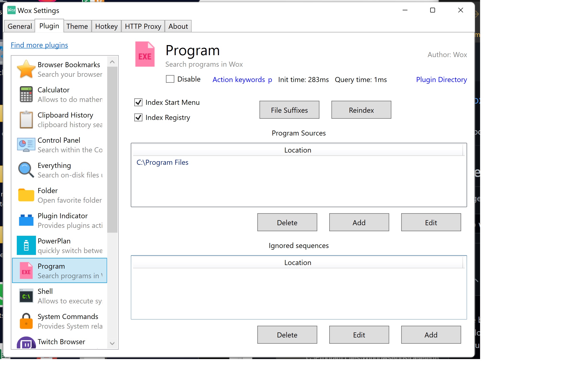Open the HTTP Proxy tab
This screenshot has width=588, height=372.
tap(143, 26)
